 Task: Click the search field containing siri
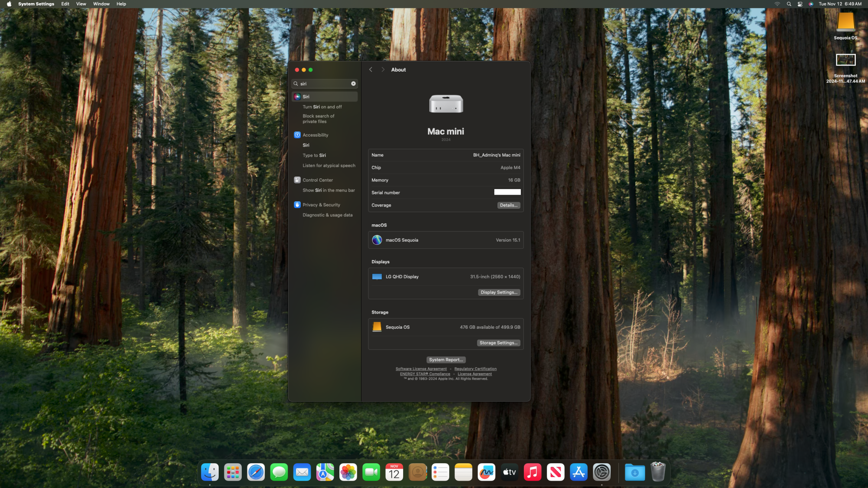pyautogui.click(x=323, y=84)
